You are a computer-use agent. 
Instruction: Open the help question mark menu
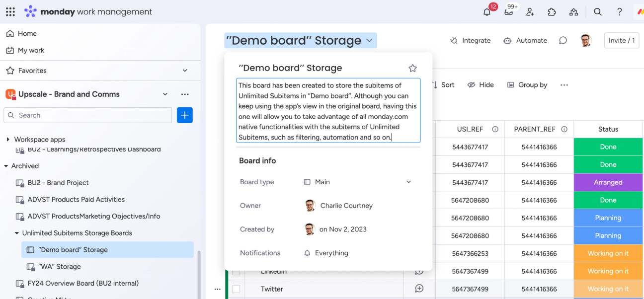coord(619,11)
